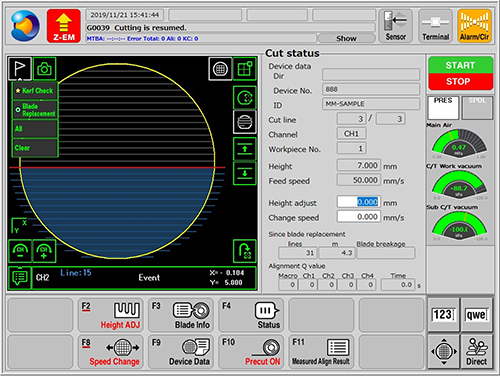Click the Change speed input field
Image resolution: width=500 pixels, height=376 pixels.
pyautogui.click(x=359, y=217)
